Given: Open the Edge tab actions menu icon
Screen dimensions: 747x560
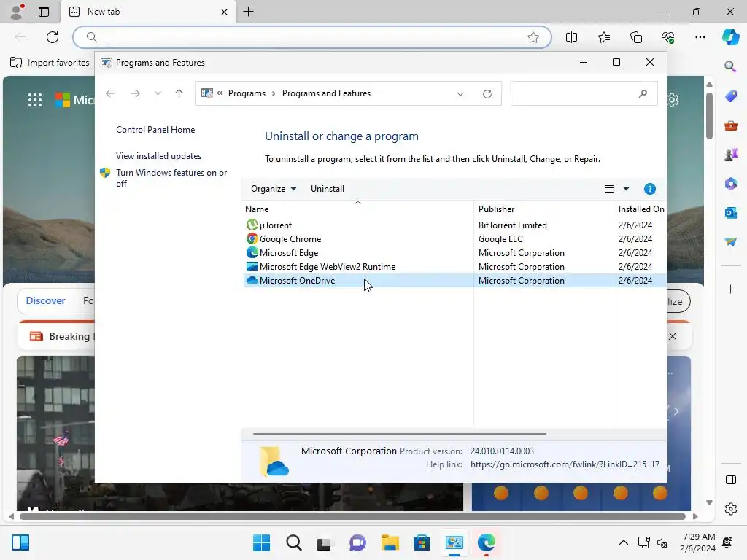Looking at the screenshot, I should click(x=44, y=12).
